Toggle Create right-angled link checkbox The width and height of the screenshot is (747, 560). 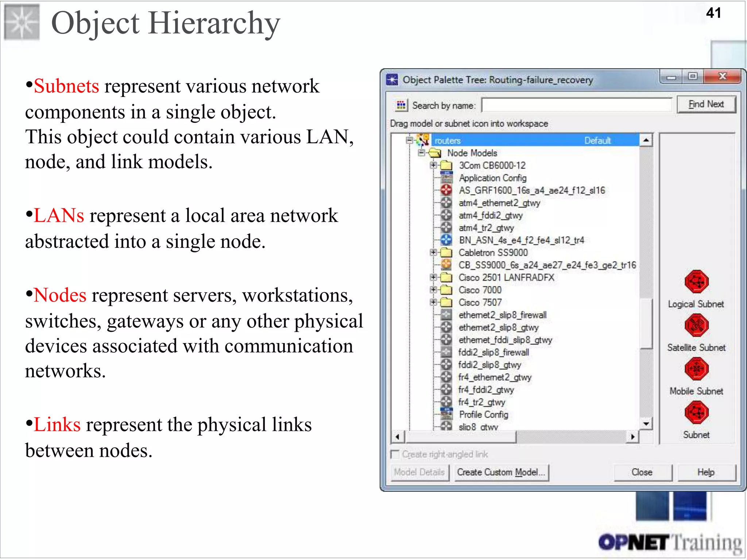pos(395,454)
